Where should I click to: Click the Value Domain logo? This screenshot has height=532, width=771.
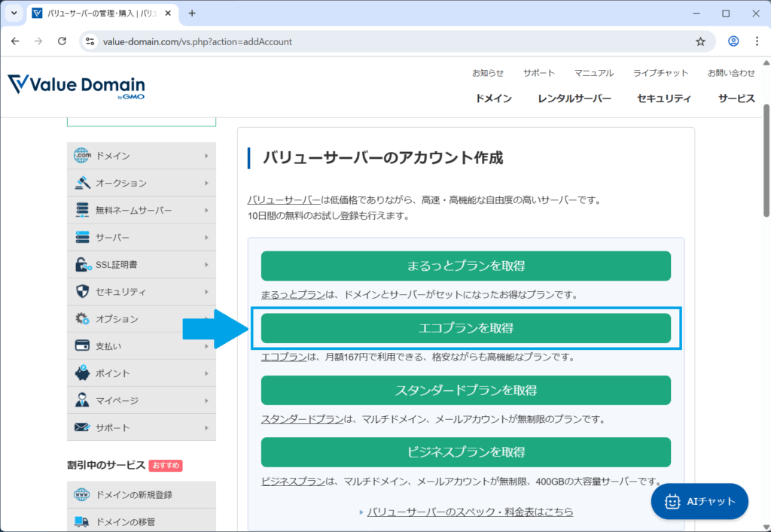pos(76,87)
